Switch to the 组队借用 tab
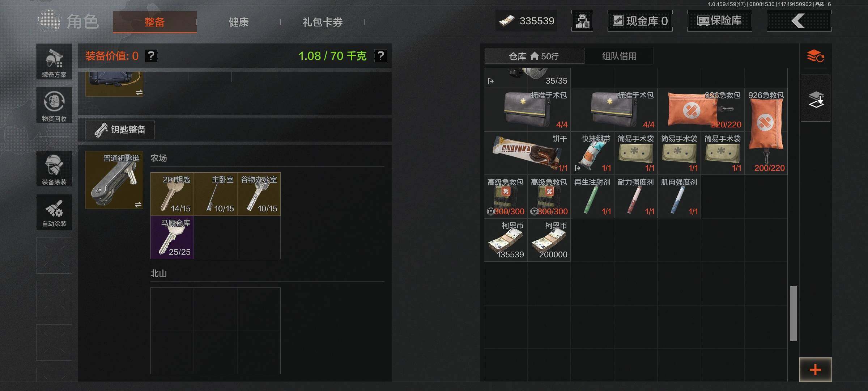868x391 pixels. pyautogui.click(x=619, y=56)
